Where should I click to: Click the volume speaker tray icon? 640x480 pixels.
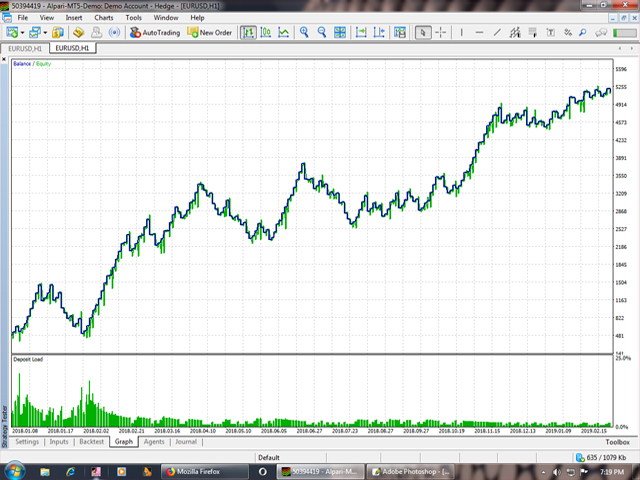pyautogui.click(x=556, y=472)
